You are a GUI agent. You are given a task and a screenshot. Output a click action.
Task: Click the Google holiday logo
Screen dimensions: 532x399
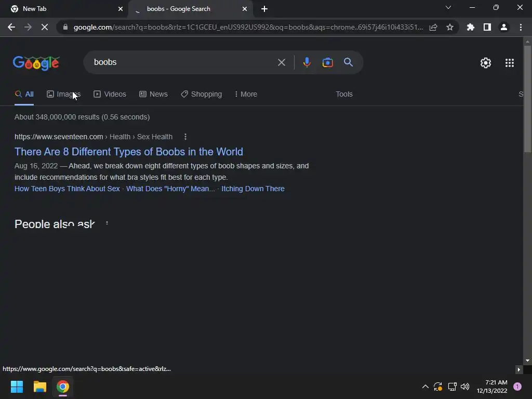[x=36, y=63]
